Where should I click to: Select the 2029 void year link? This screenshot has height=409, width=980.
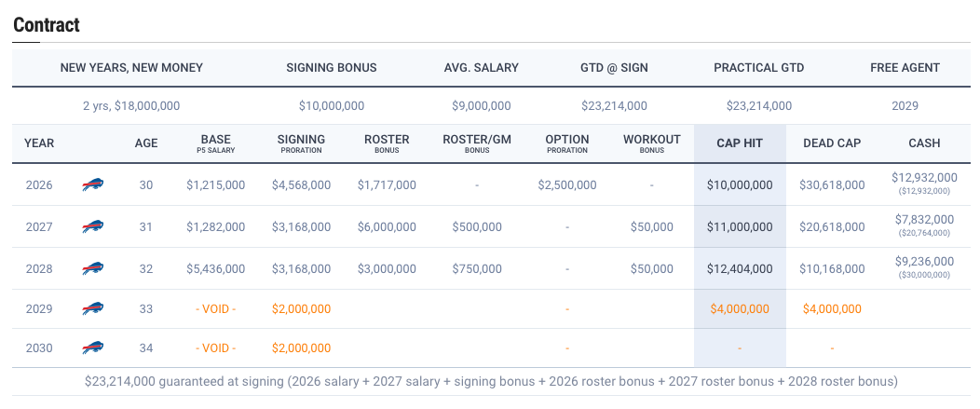coord(39,308)
